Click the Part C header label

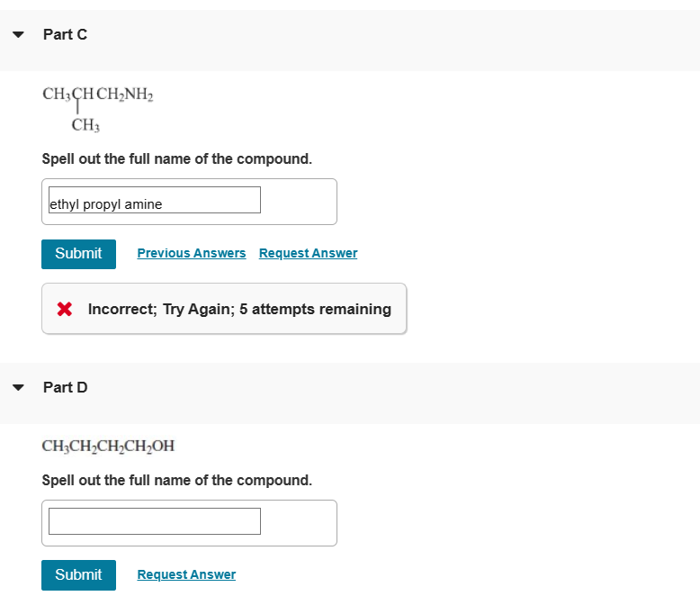[x=65, y=34]
